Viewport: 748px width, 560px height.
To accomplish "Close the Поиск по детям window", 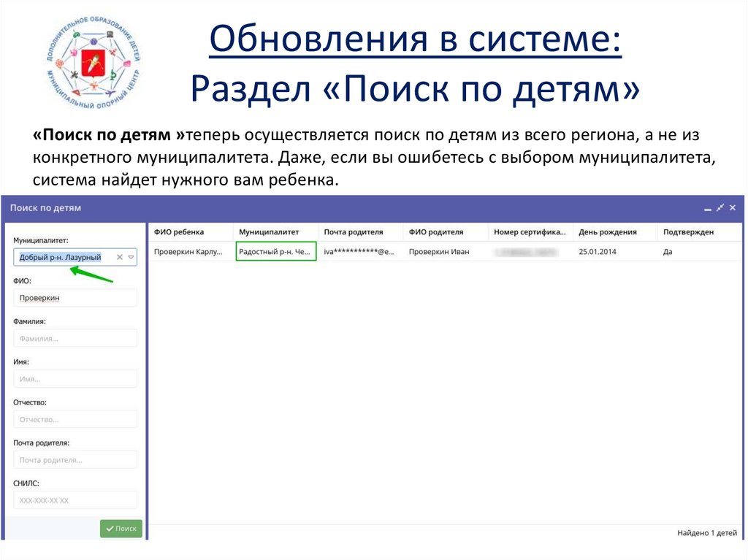I will tap(733, 207).
